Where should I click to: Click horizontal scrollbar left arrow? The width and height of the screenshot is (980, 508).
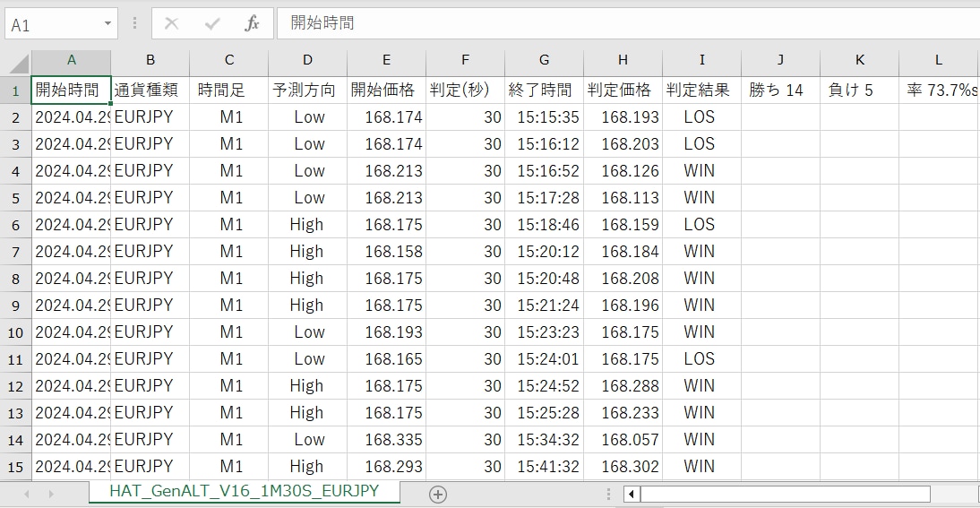pyautogui.click(x=632, y=495)
